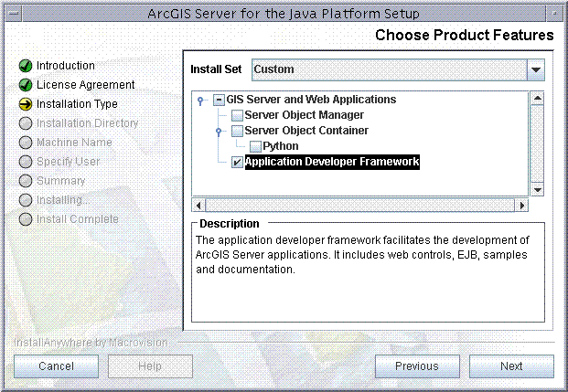This screenshot has height=392, width=568.
Task: Collapse the Server Object Container tree handle
Action: [219, 132]
